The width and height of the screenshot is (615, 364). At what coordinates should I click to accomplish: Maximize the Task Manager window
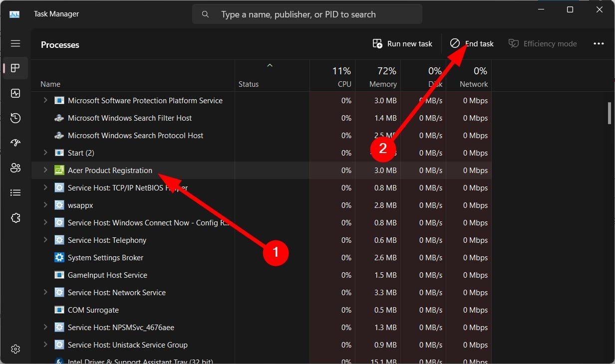(x=570, y=9)
